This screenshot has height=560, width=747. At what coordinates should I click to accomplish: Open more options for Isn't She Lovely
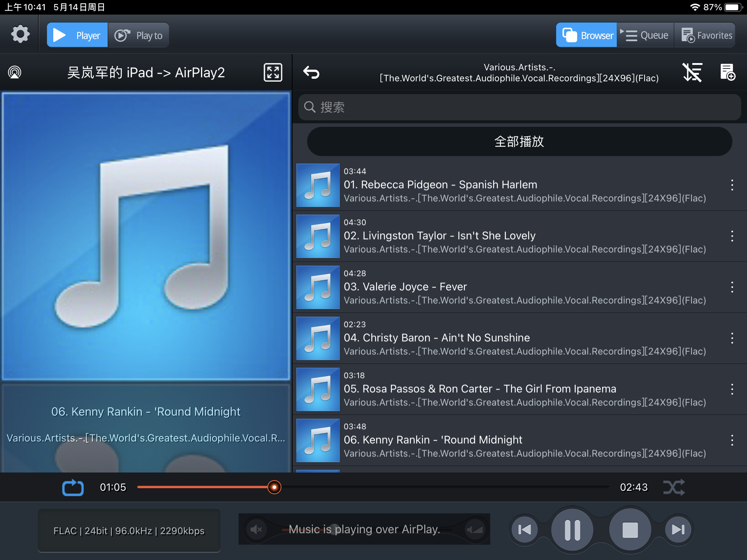(x=732, y=236)
